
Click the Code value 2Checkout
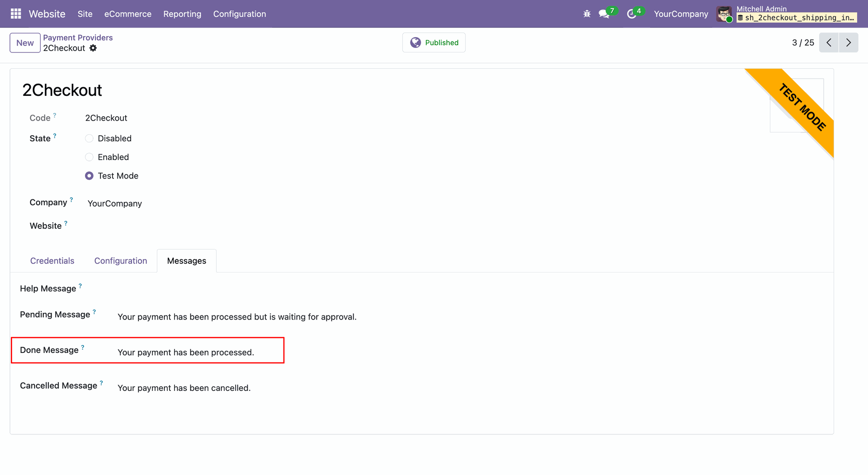click(106, 118)
